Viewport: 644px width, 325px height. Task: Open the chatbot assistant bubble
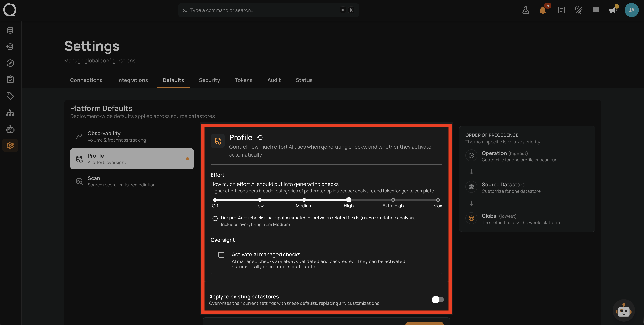tap(623, 311)
